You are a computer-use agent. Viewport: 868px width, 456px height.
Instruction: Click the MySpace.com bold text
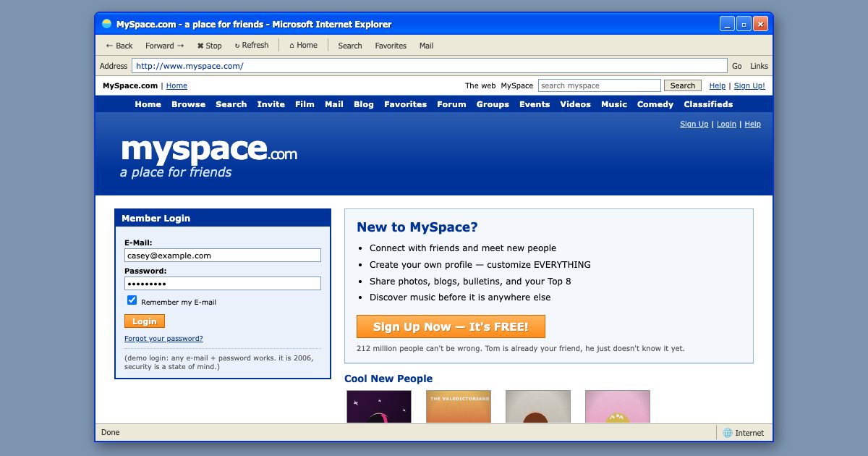click(130, 85)
